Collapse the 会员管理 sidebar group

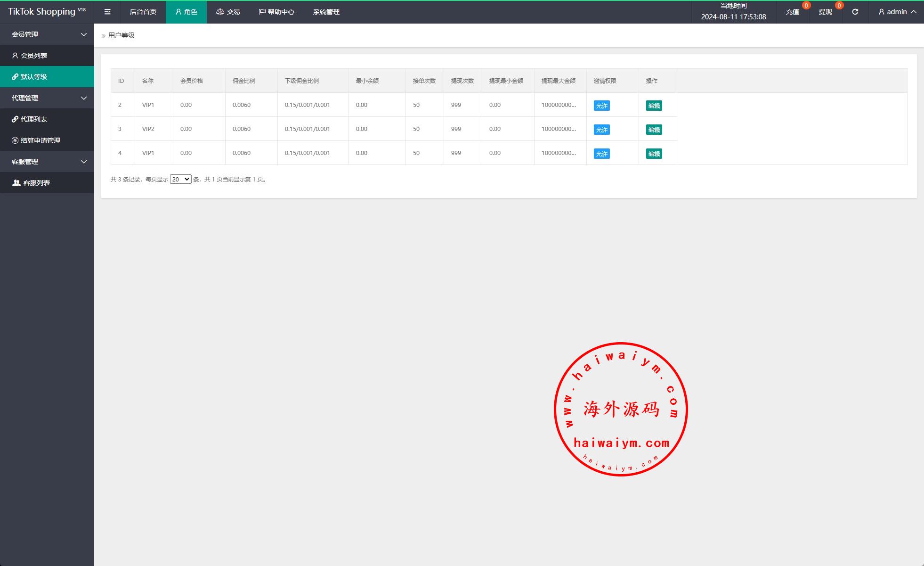(x=47, y=34)
